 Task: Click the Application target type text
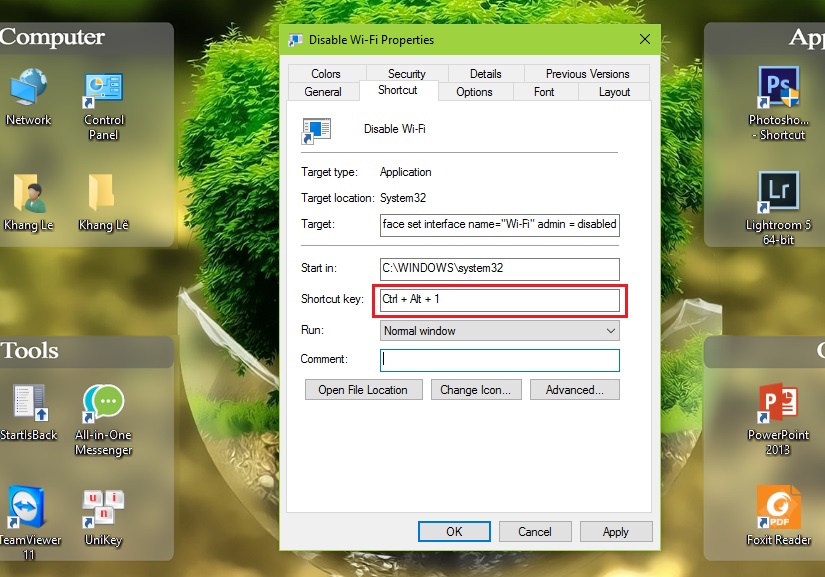405,172
